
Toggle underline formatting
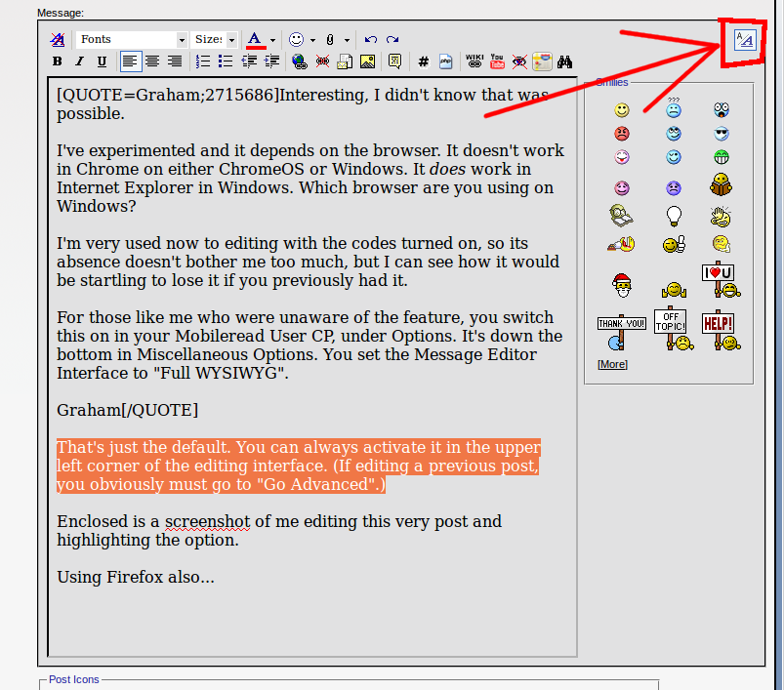[x=102, y=61]
